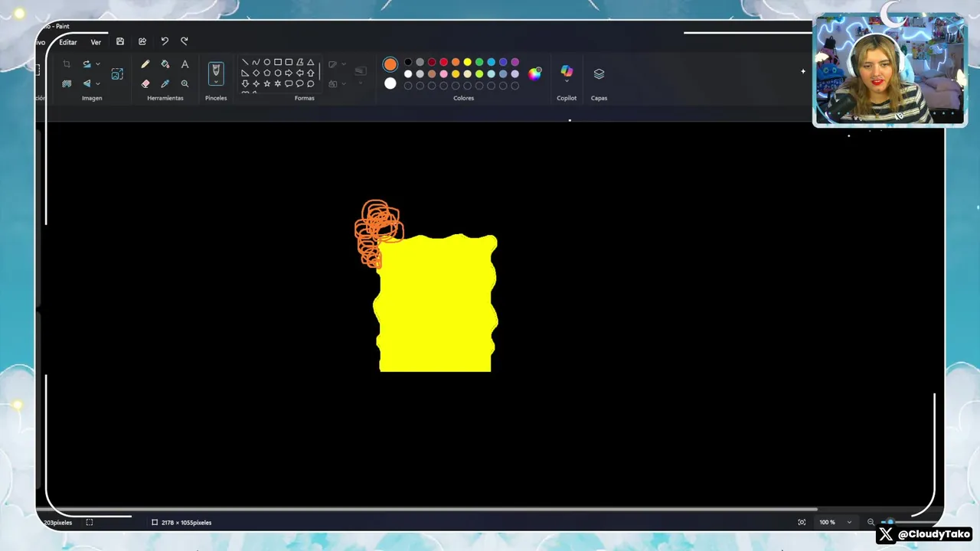Pick the light turquoise color swatch
This screenshot has width=980, height=551.
coord(491,74)
